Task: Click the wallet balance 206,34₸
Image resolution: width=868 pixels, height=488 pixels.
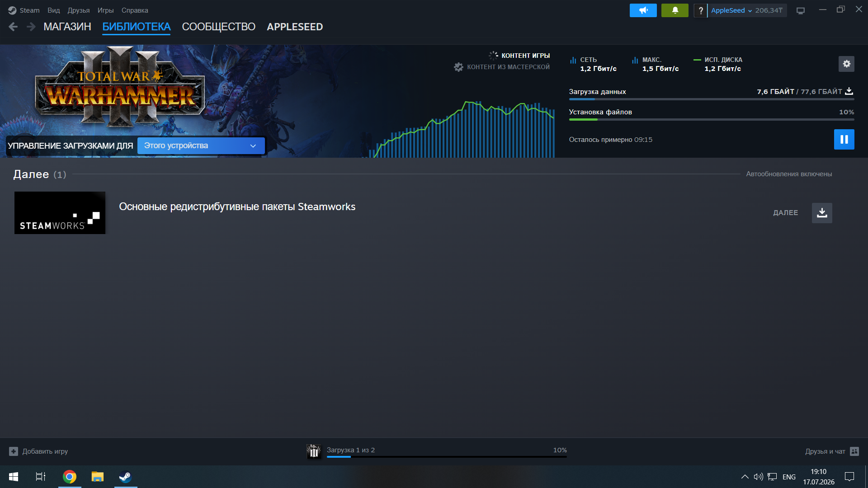Action: pyautogui.click(x=769, y=10)
